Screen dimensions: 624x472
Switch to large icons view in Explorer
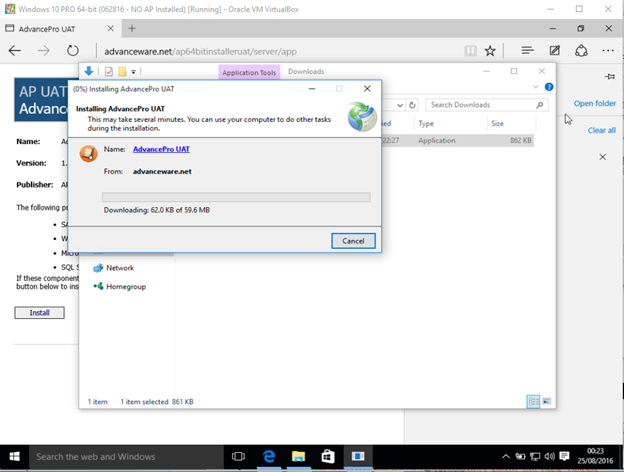point(546,401)
